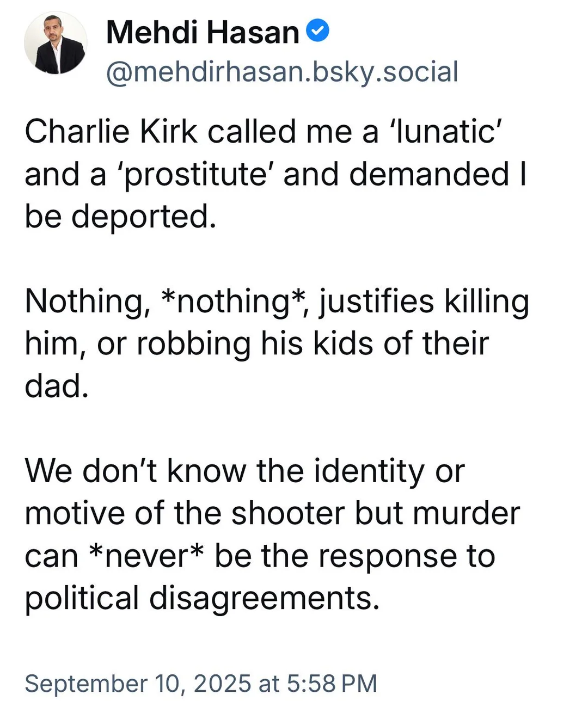The width and height of the screenshot is (588, 701).
Task: Open the Mehdi Hasan display name link
Action: click(203, 32)
